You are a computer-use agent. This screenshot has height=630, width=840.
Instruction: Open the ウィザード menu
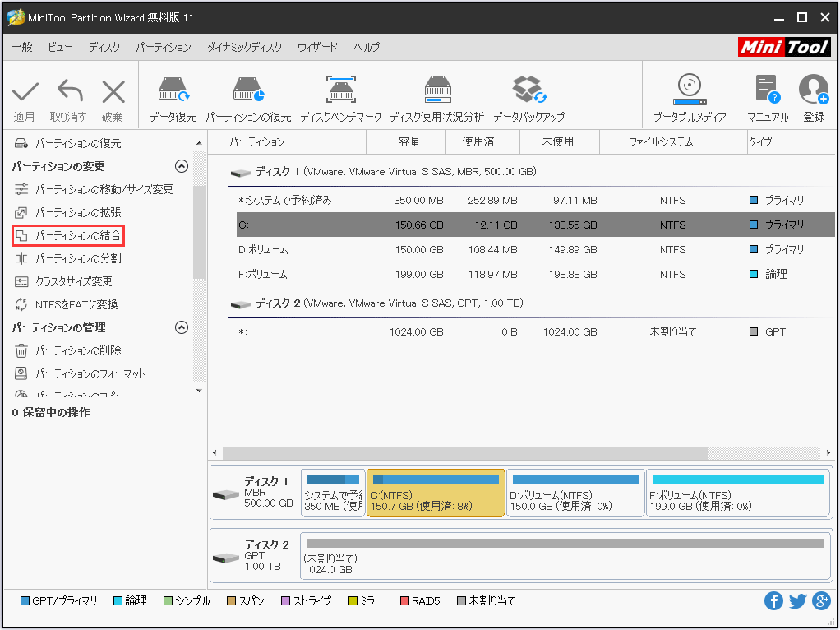coord(318,47)
